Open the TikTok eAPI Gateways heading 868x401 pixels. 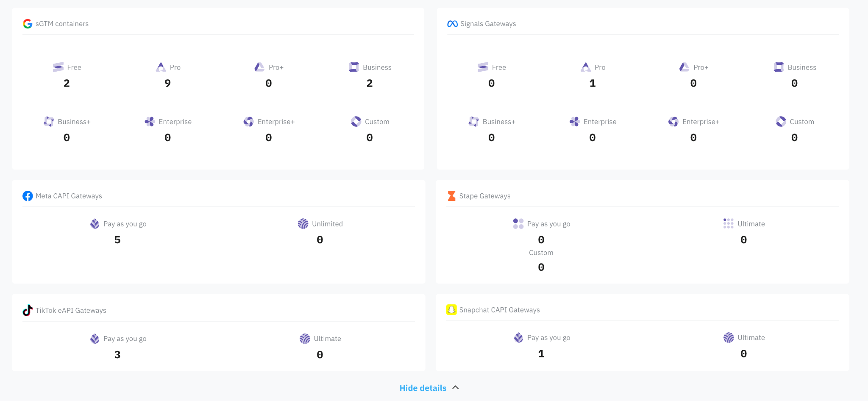click(71, 310)
